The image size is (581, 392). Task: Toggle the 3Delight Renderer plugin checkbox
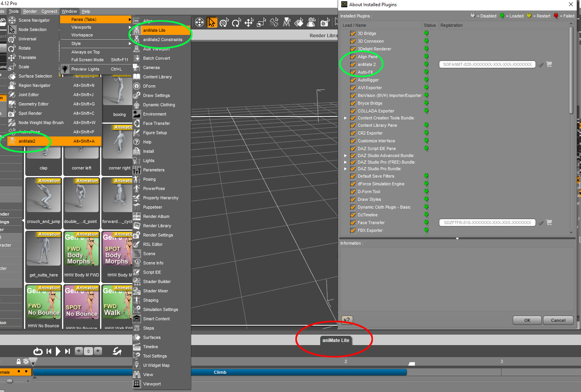tap(353, 49)
